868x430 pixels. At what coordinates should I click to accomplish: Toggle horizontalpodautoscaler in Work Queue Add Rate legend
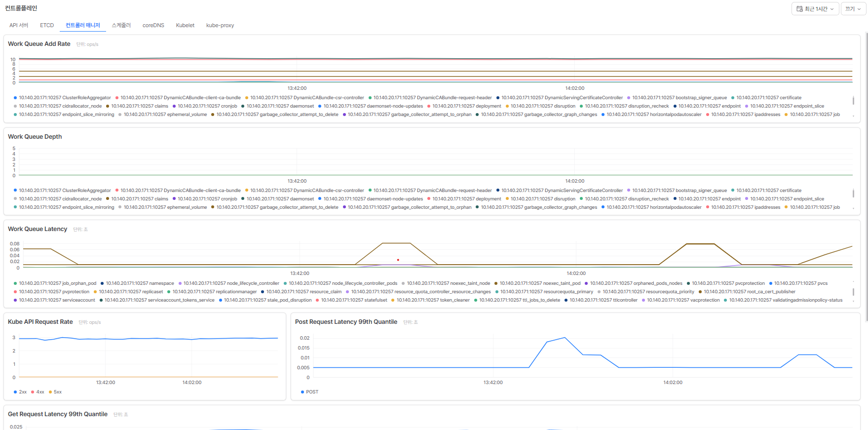pos(651,115)
